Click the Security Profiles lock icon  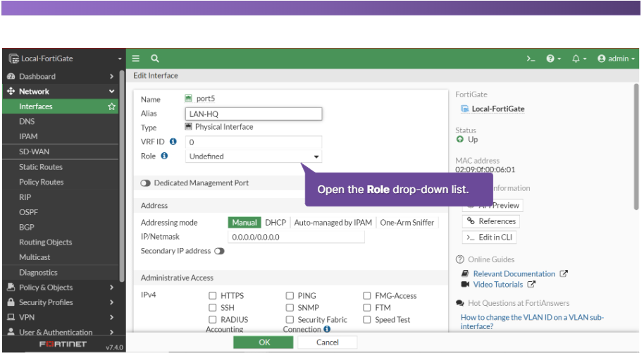click(11, 302)
